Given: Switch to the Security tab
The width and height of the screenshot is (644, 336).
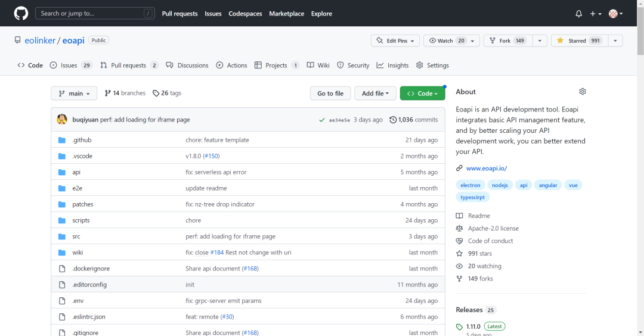Looking at the screenshot, I should 353,65.
